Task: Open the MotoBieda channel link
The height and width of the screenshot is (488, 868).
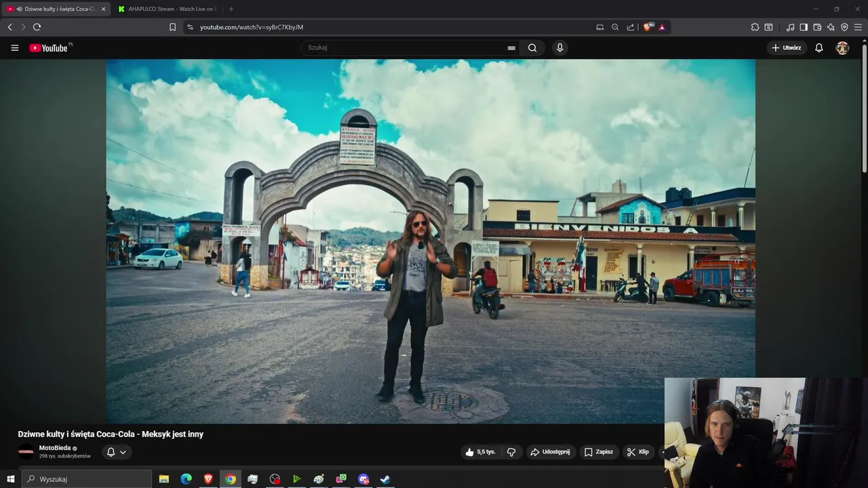Action: click(x=54, y=448)
